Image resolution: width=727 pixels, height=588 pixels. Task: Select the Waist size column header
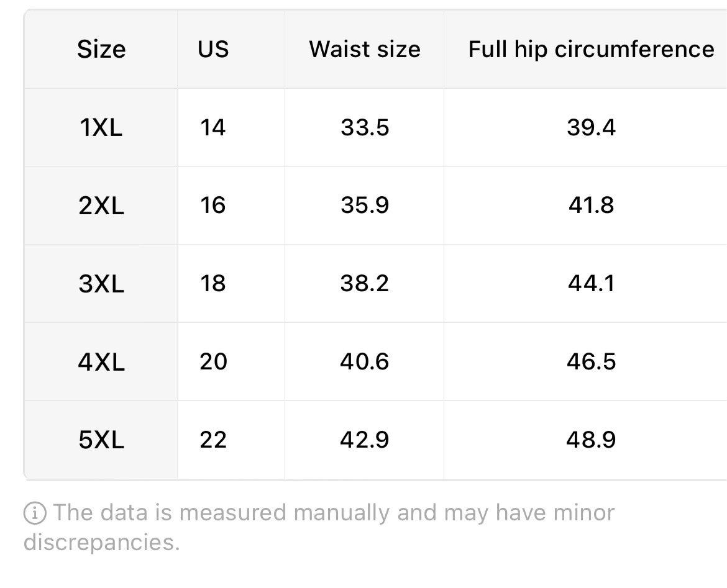(x=365, y=49)
